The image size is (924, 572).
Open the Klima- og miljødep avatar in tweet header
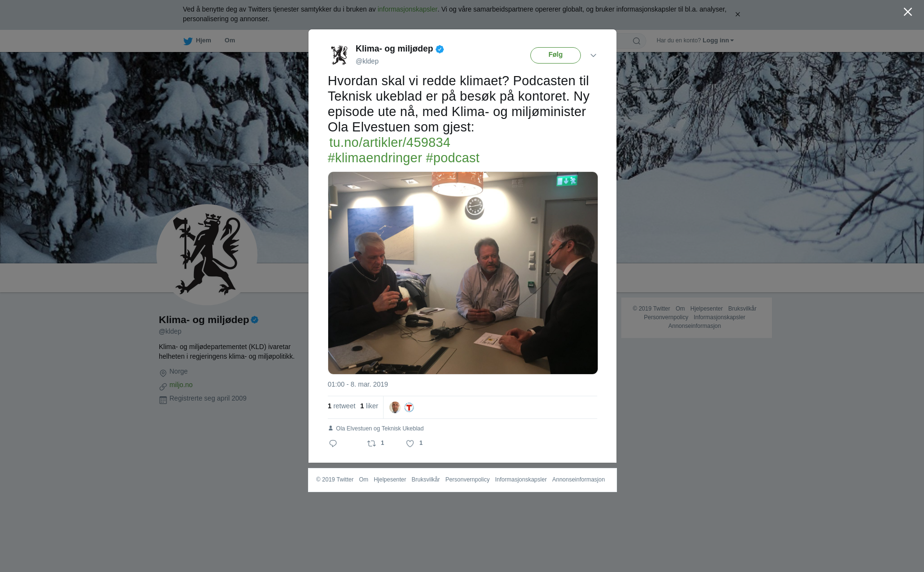point(339,55)
